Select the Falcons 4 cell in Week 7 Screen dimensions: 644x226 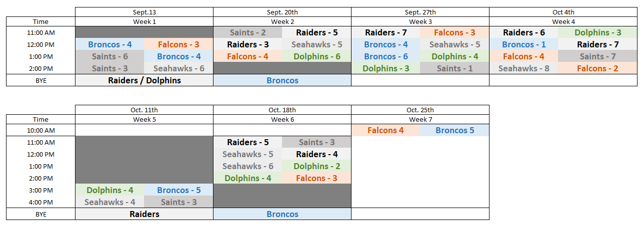385,130
